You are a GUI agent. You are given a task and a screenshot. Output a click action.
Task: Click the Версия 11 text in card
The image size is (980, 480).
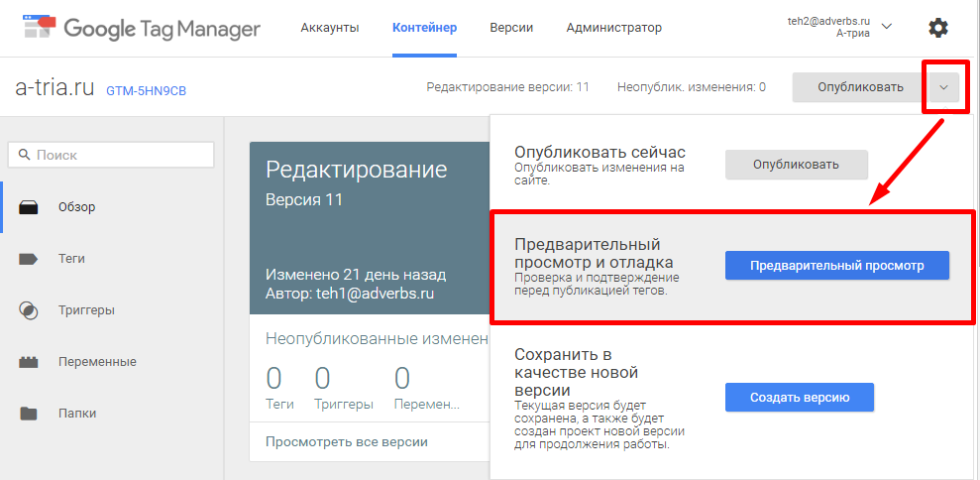[x=304, y=200]
